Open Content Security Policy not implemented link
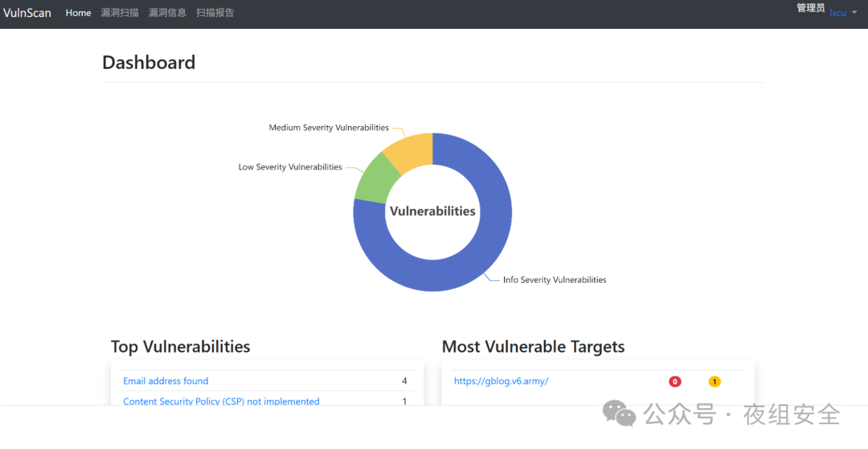868x449 pixels. (x=221, y=401)
